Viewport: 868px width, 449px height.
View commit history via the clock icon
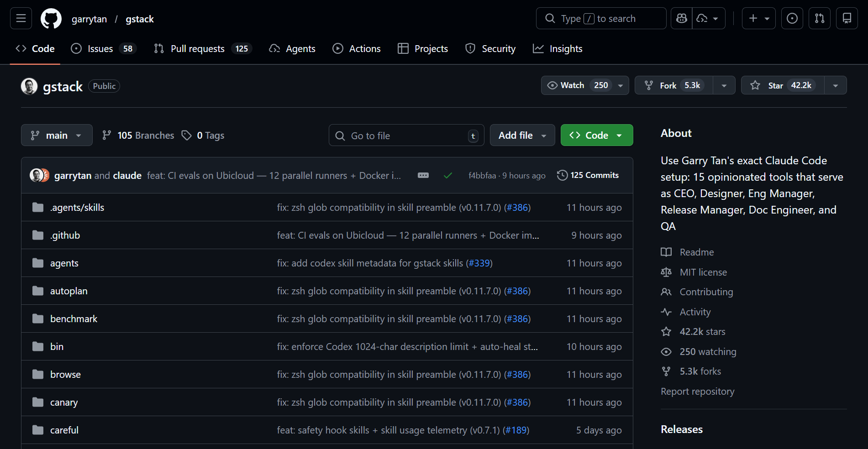pyautogui.click(x=562, y=175)
